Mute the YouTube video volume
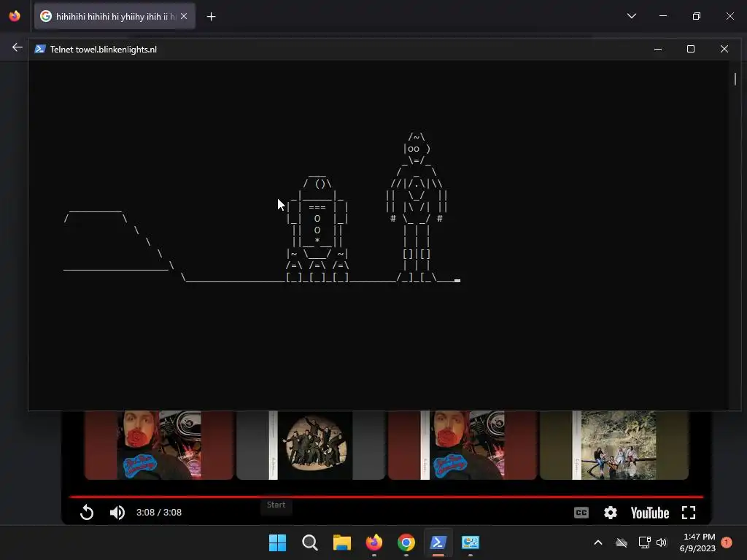747x560 pixels. [x=117, y=513]
